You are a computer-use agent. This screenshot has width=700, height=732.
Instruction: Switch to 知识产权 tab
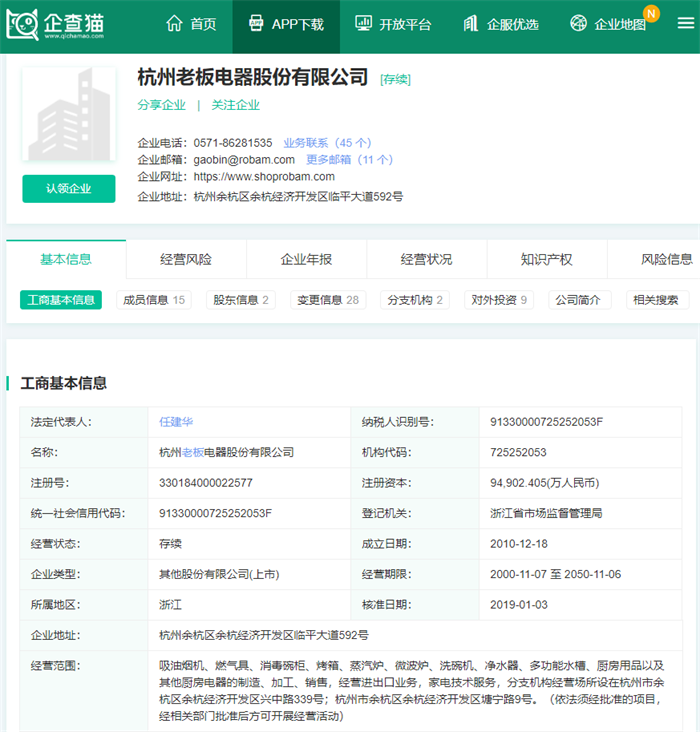tap(547, 259)
